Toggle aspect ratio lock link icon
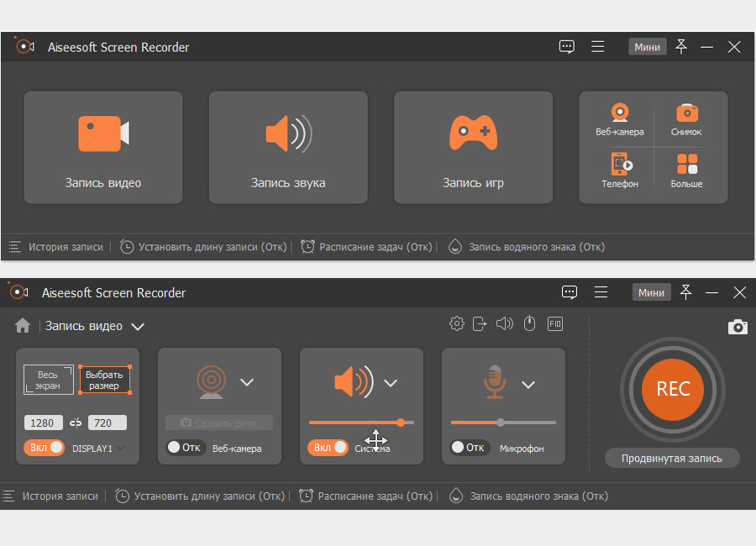The height and width of the screenshot is (546, 756). coord(76,423)
